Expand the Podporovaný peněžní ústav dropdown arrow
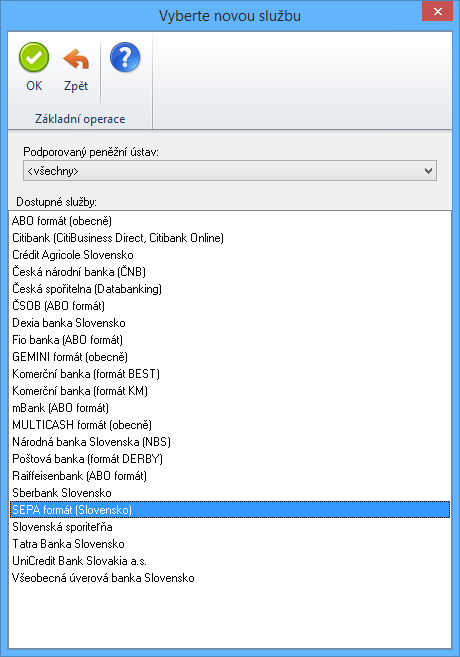 pos(428,171)
